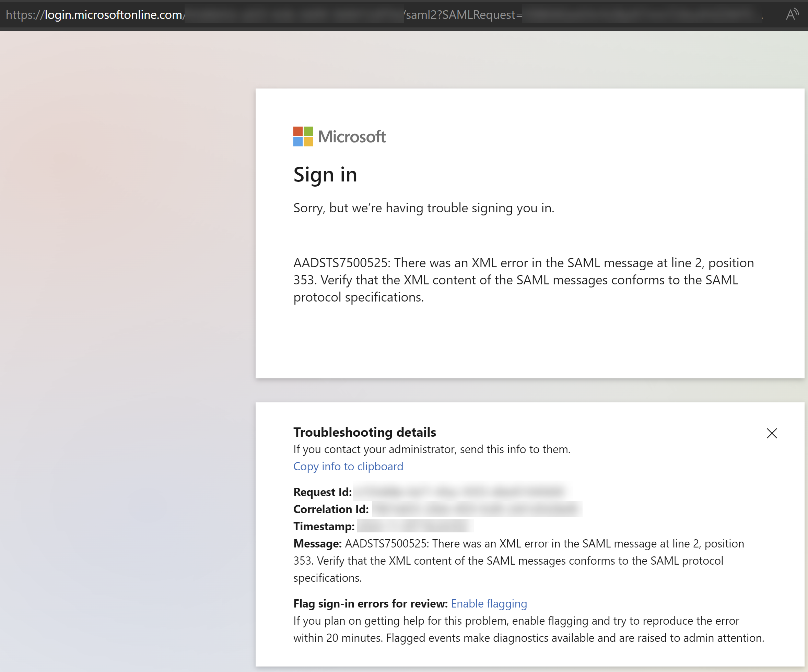Click the Enable flagging link
808x672 pixels.
pos(489,603)
